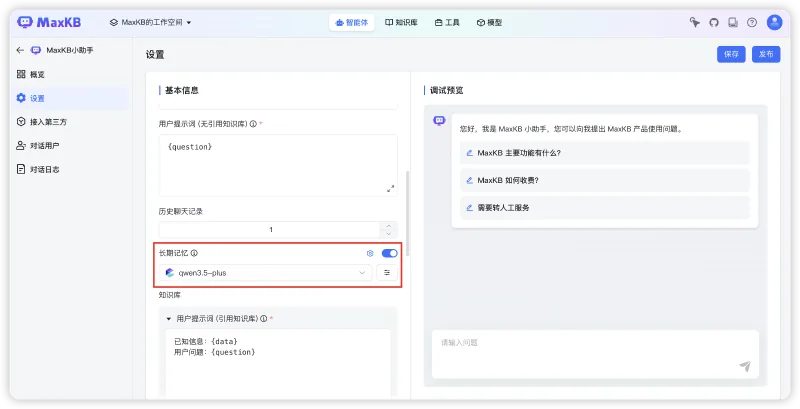Click the 设置 page title
This screenshot has width=800, height=409.
[155, 55]
